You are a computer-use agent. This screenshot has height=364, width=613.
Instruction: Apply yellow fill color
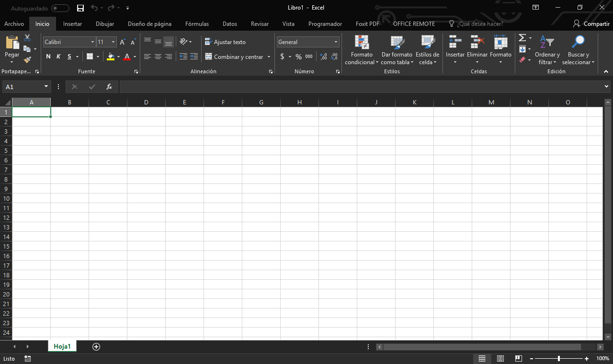click(x=111, y=57)
